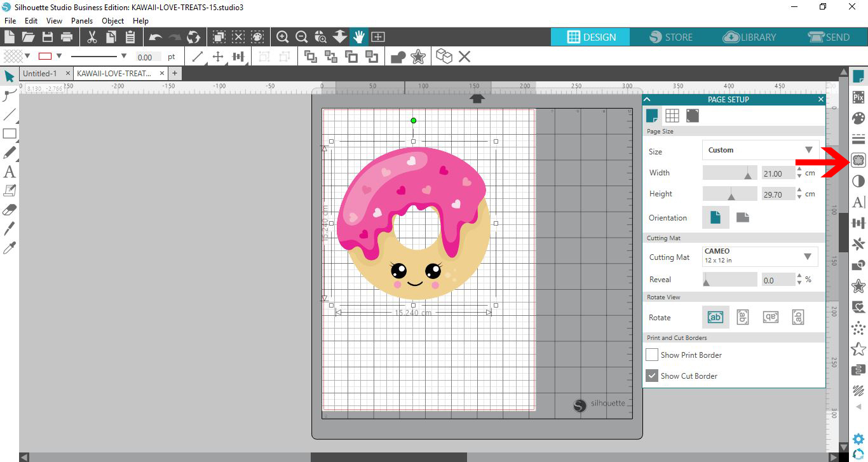Viewport: 868px width, 462px height.
Task: Open the Grid settings tab icon
Action: click(x=672, y=116)
